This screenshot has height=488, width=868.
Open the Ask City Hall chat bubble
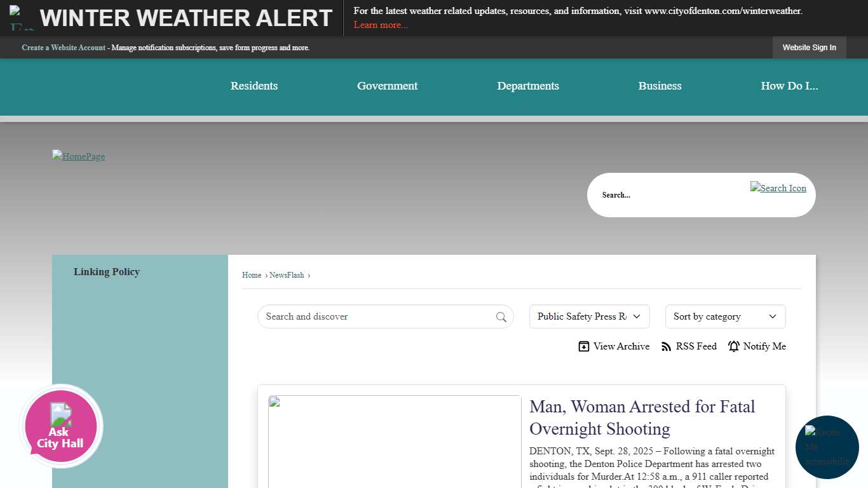point(61,426)
